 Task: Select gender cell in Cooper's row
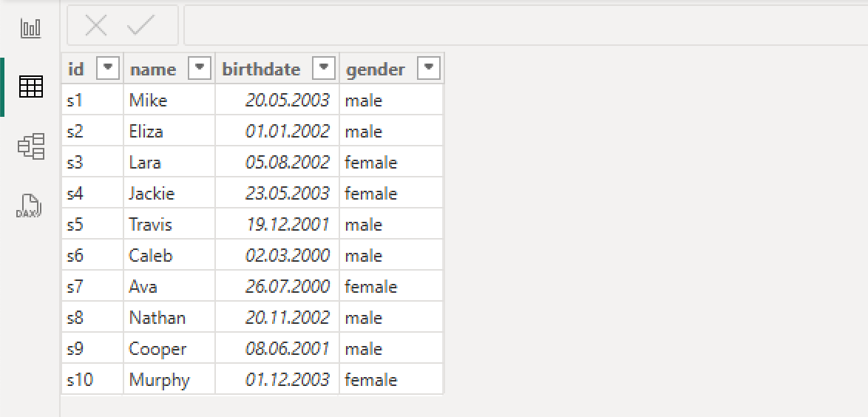click(x=391, y=348)
